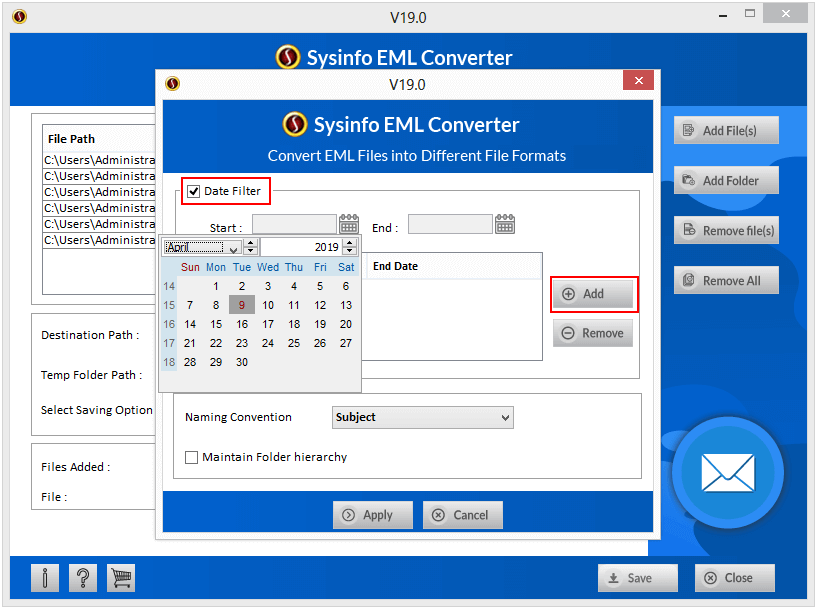Click the Sysinfo logo in dialog title bar

pos(173,83)
